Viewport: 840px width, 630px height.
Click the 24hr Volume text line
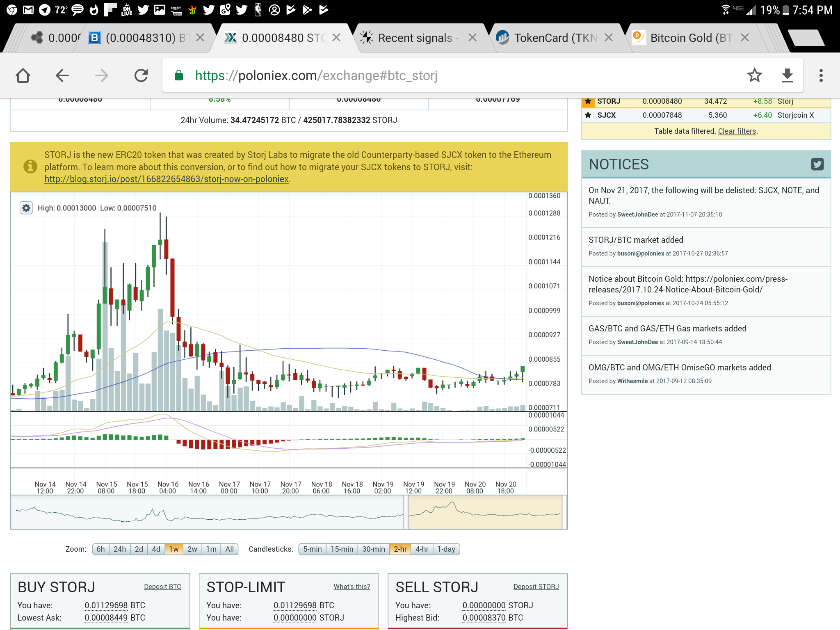point(289,120)
